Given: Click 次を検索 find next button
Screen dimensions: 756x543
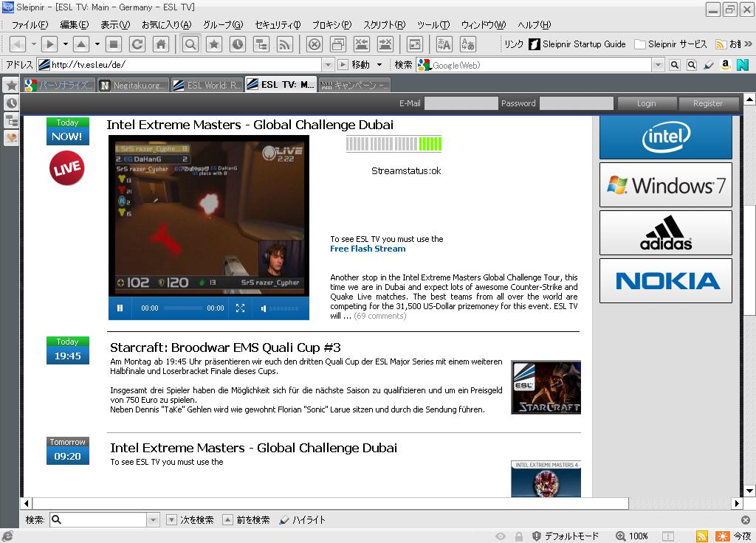Looking at the screenshot, I should click(190, 520).
